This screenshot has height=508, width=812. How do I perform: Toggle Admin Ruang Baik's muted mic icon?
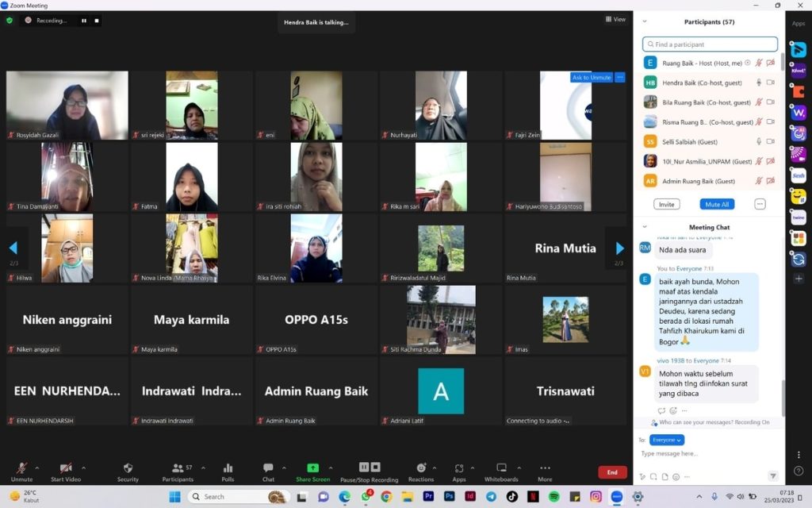point(759,181)
